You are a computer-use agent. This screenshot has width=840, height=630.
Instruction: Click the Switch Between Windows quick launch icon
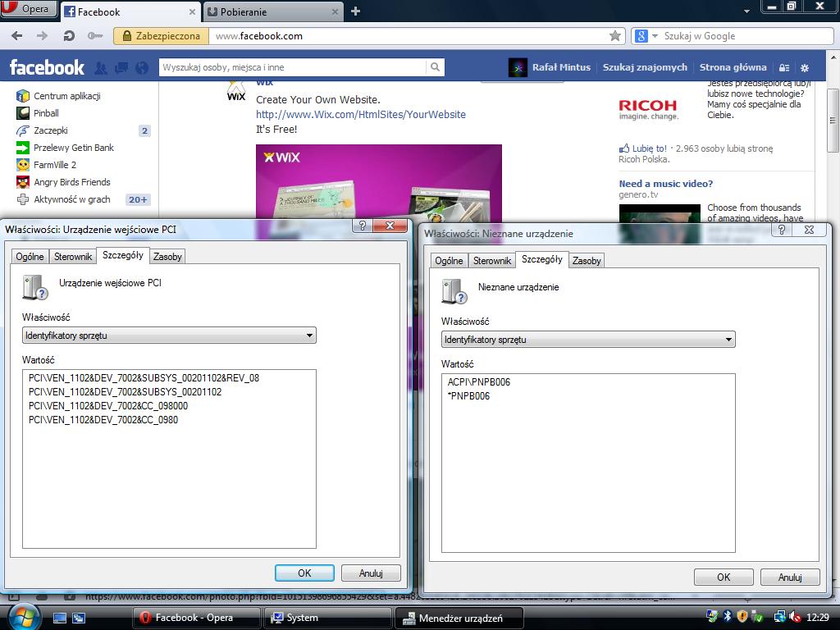[x=79, y=618]
